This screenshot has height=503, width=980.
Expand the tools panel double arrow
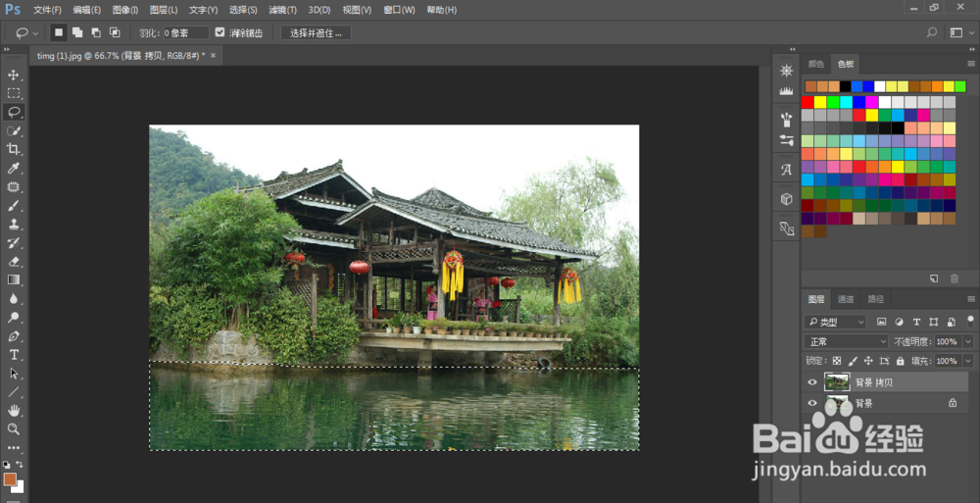coord(7,49)
